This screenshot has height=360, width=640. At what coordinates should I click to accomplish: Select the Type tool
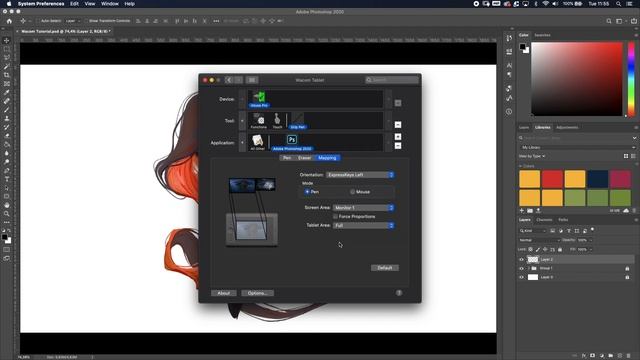click(7, 179)
